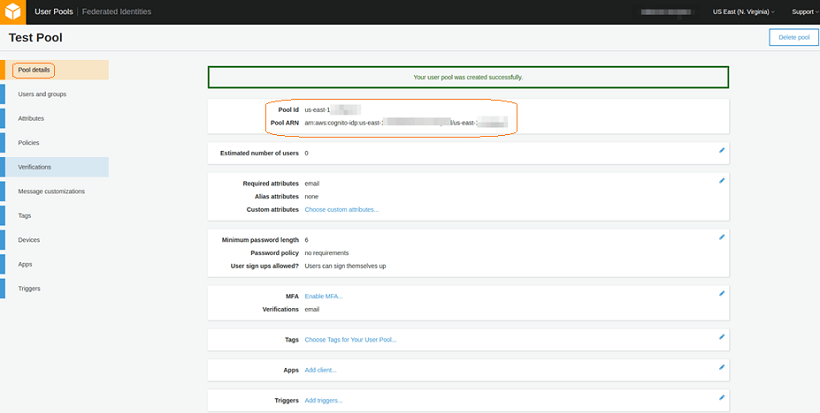
Task: Click the AWS orange cube logo
Action: (x=14, y=12)
